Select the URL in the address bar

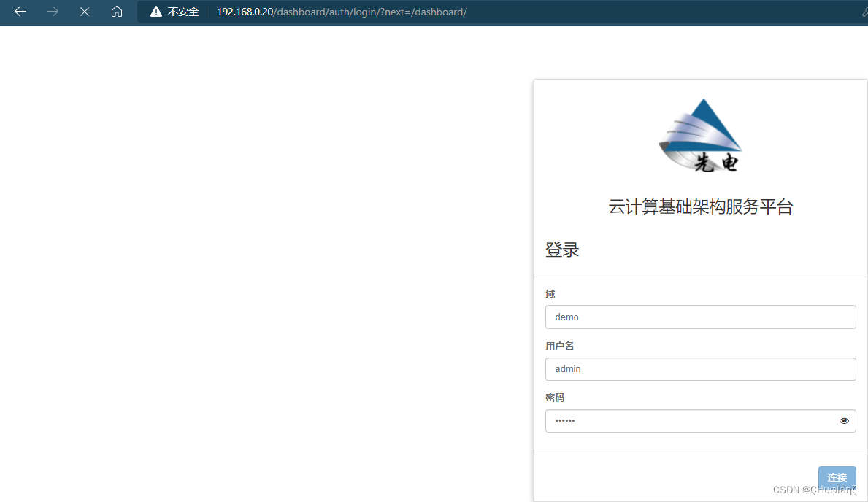342,12
